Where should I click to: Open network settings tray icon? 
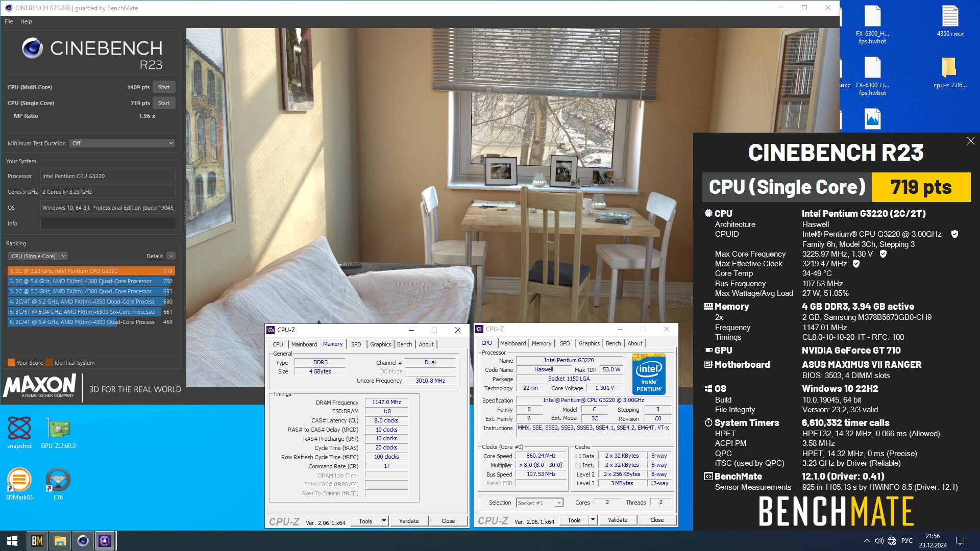[x=892, y=541]
